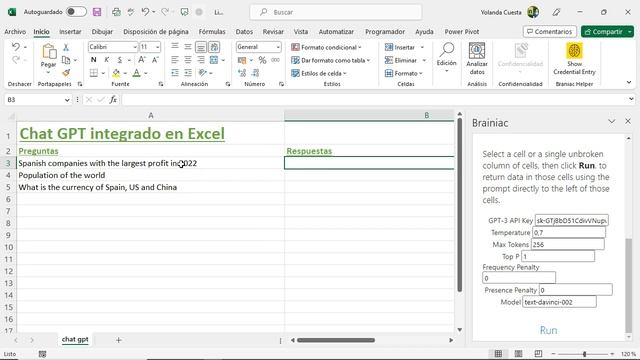The width and height of the screenshot is (640, 360).
Task: Click the Undo arrow in quick access toolbar
Action: click(x=145, y=12)
